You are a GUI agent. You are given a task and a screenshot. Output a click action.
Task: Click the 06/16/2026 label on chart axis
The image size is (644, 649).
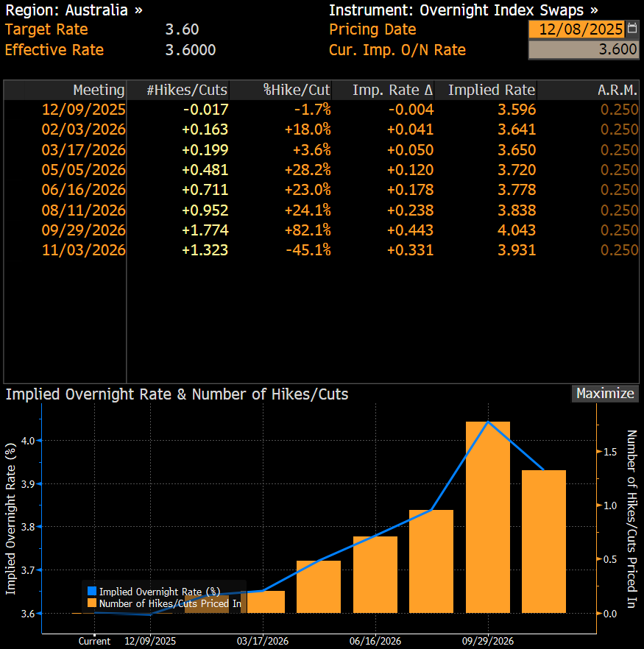(375, 641)
